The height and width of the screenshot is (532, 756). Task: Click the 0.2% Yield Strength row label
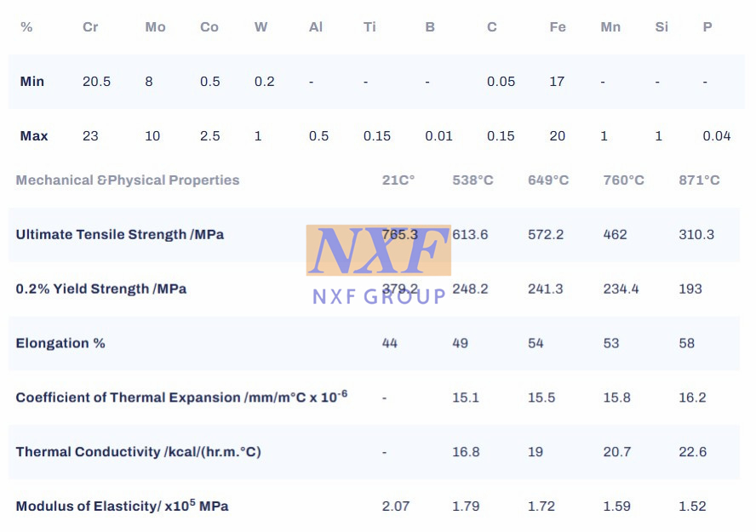pyautogui.click(x=101, y=289)
